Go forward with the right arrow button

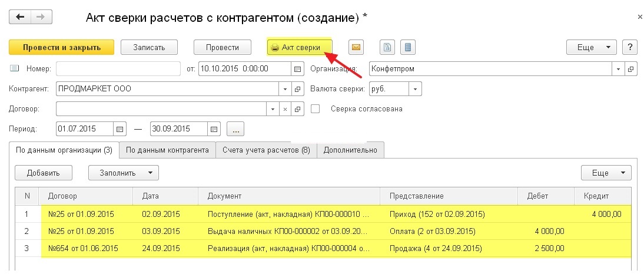pos(41,17)
